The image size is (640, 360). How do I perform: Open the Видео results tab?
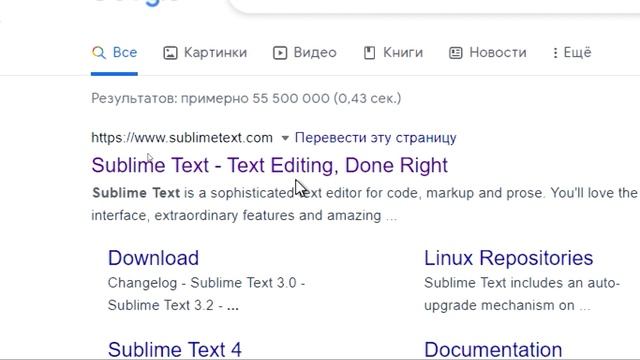click(305, 53)
